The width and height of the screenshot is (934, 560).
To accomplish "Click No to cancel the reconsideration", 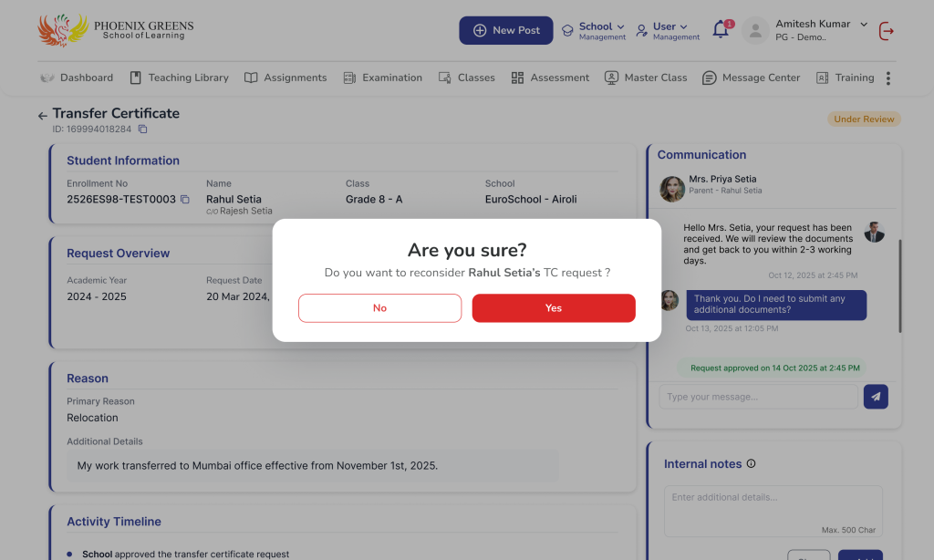I will click(x=379, y=308).
